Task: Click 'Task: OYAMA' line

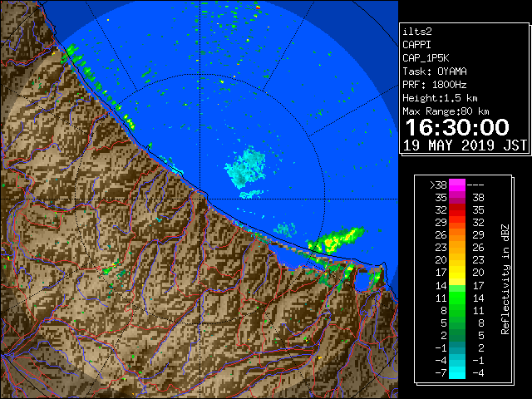Action: tap(435, 71)
